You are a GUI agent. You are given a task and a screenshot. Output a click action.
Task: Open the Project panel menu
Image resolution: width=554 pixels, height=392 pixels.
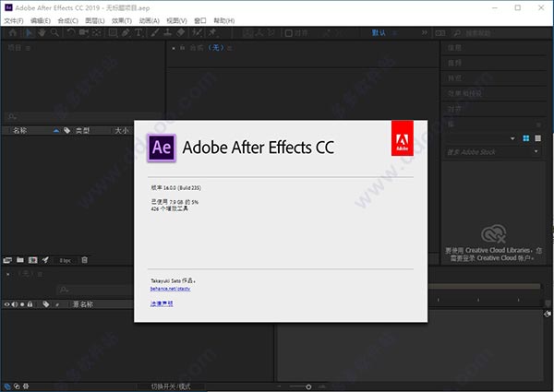(x=28, y=48)
